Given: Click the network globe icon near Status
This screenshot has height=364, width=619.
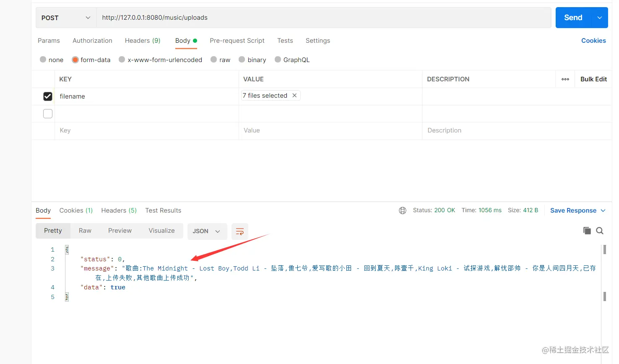Looking at the screenshot, I should (x=403, y=211).
